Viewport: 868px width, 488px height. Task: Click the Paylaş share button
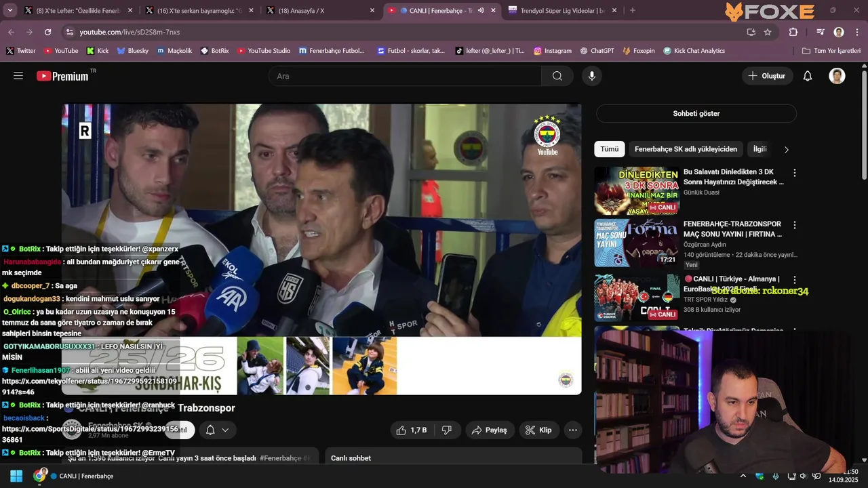point(490,430)
